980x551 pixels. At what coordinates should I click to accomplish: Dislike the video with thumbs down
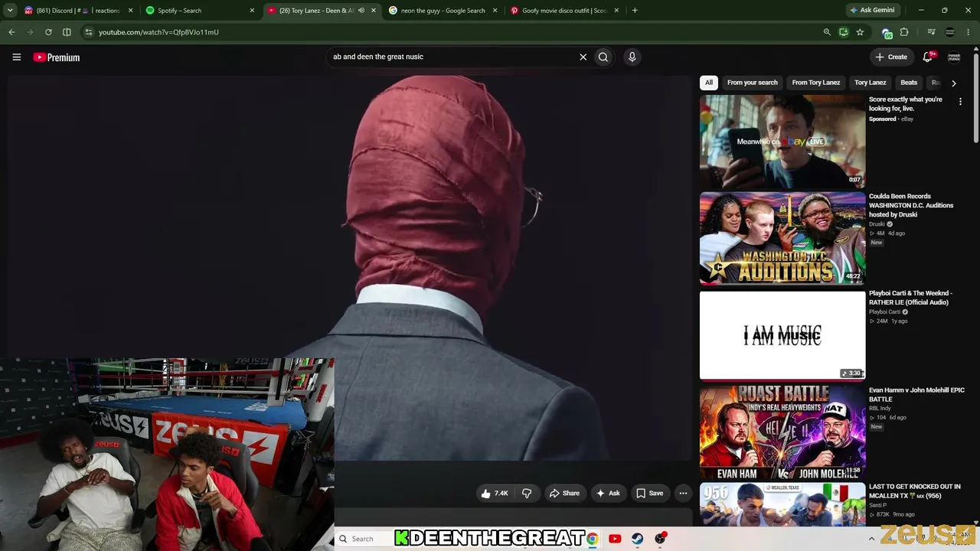pos(527,494)
